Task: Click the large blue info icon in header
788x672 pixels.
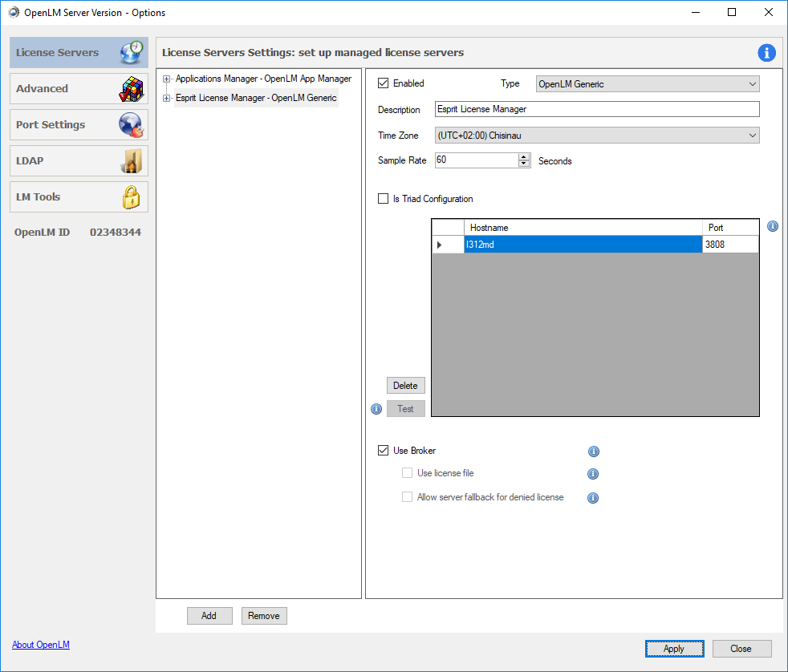Action: click(766, 53)
